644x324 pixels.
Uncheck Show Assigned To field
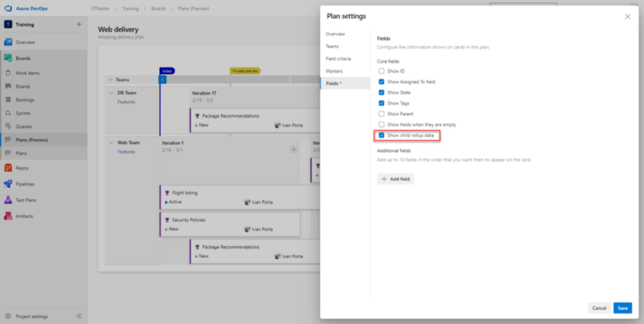coord(381,82)
